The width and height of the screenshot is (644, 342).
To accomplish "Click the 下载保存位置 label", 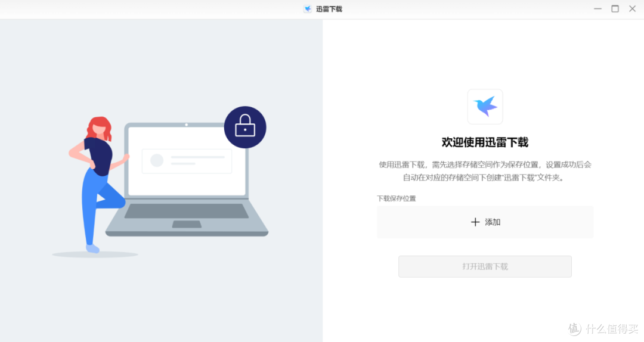I will (x=397, y=198).
